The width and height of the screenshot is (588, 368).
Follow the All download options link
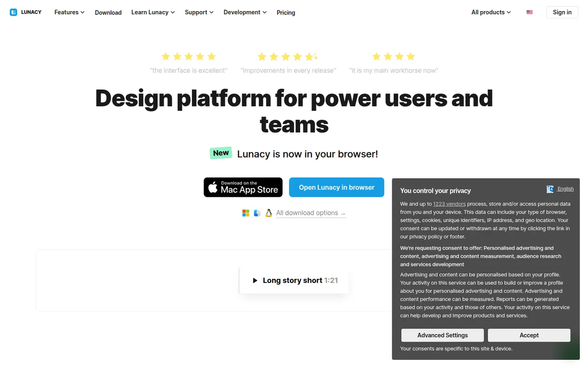(x=311, y=213)
